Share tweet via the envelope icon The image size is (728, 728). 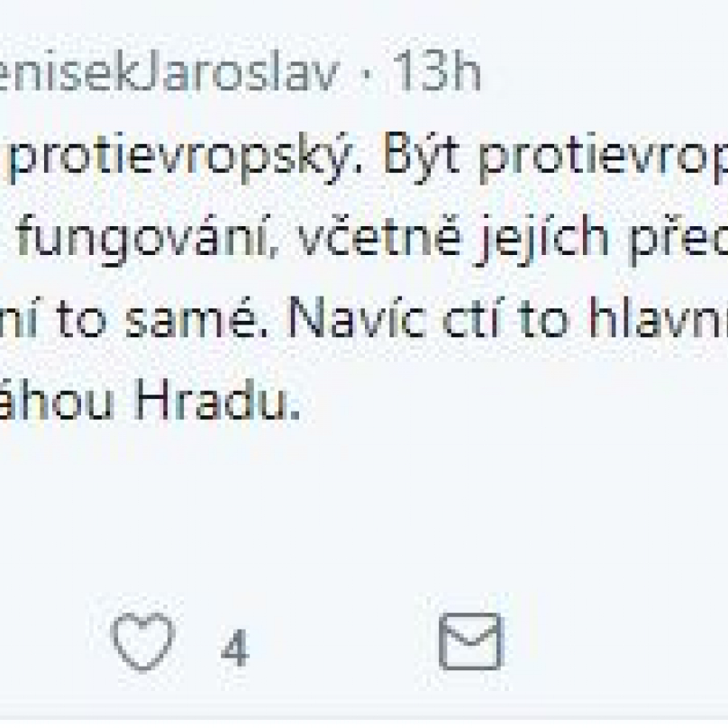pyautogui.click(x=471, y=642)
